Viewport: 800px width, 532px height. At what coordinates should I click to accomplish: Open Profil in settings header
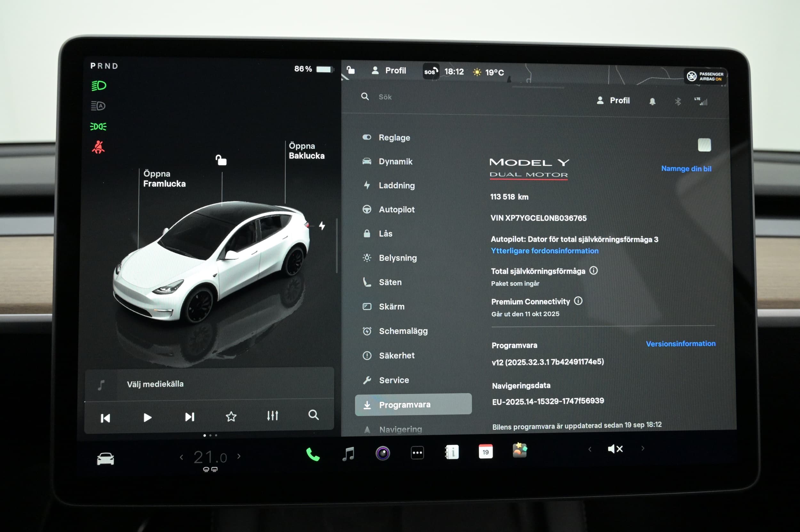tap(613, 100)
